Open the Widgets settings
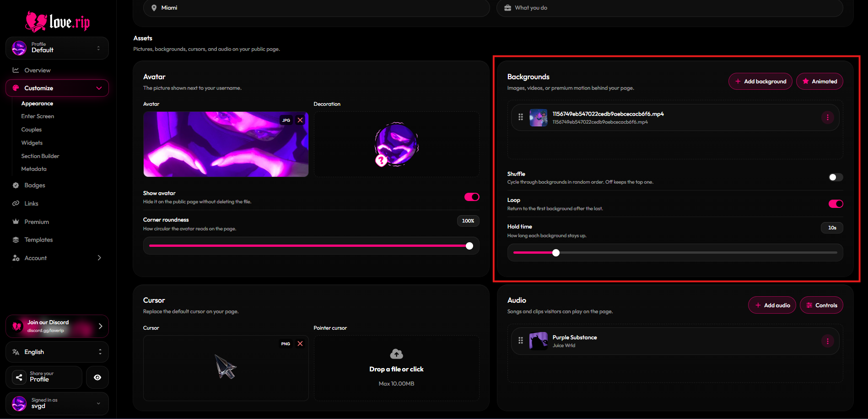 click(x=32, y=143)
